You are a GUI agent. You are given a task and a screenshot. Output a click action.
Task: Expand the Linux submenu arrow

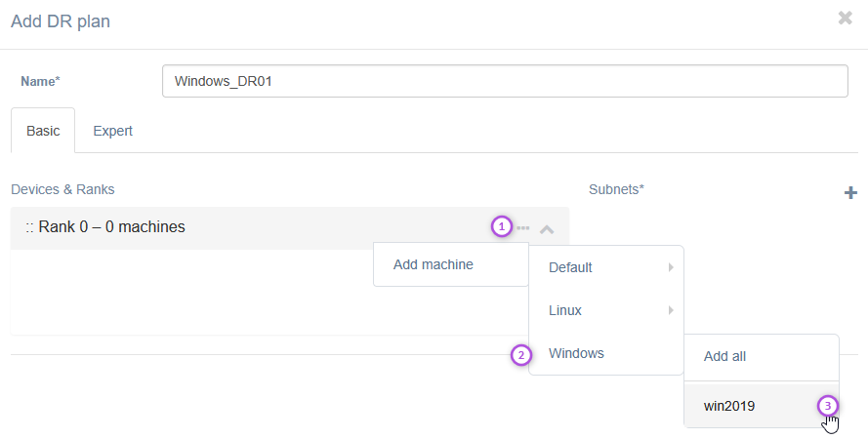coord(671,310)
